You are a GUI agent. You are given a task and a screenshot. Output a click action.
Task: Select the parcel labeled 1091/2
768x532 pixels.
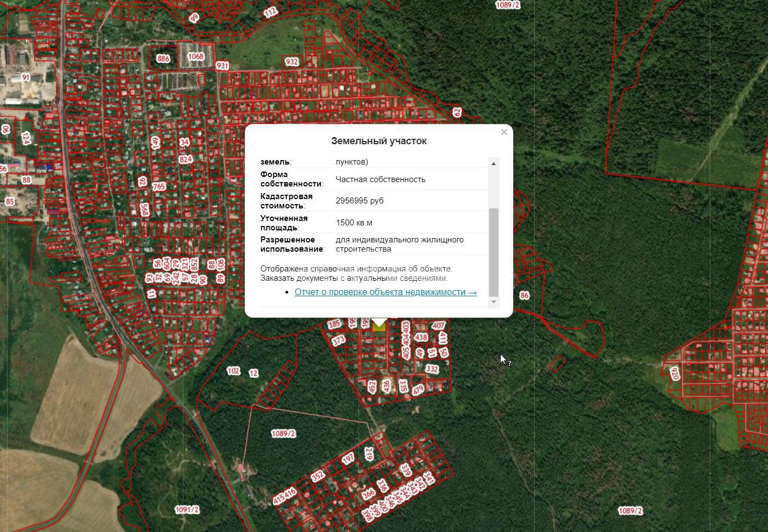(x=187, y=510)
